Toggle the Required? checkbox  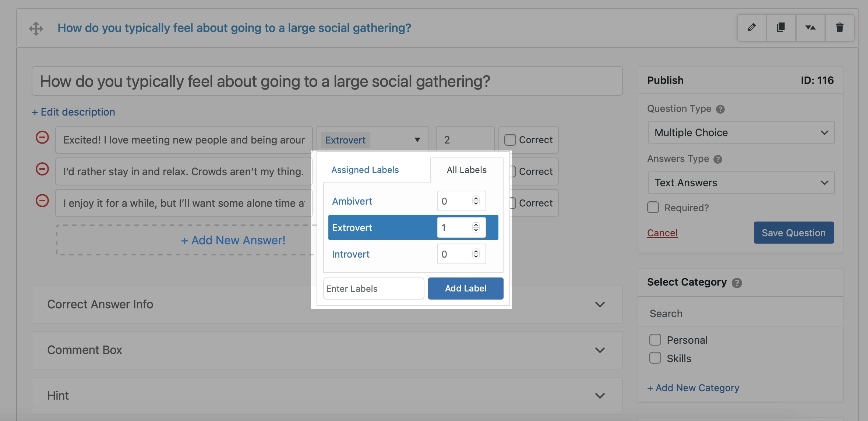tap(653, 207)
